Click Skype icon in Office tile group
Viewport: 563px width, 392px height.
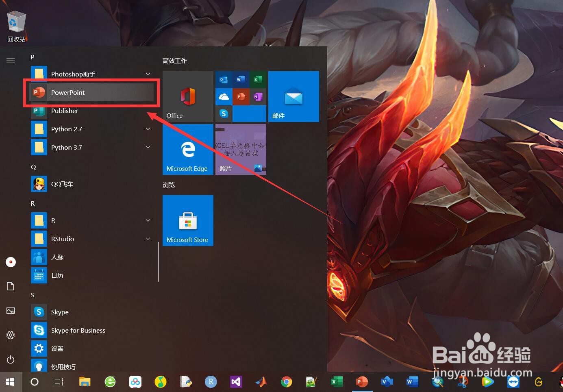224,113
